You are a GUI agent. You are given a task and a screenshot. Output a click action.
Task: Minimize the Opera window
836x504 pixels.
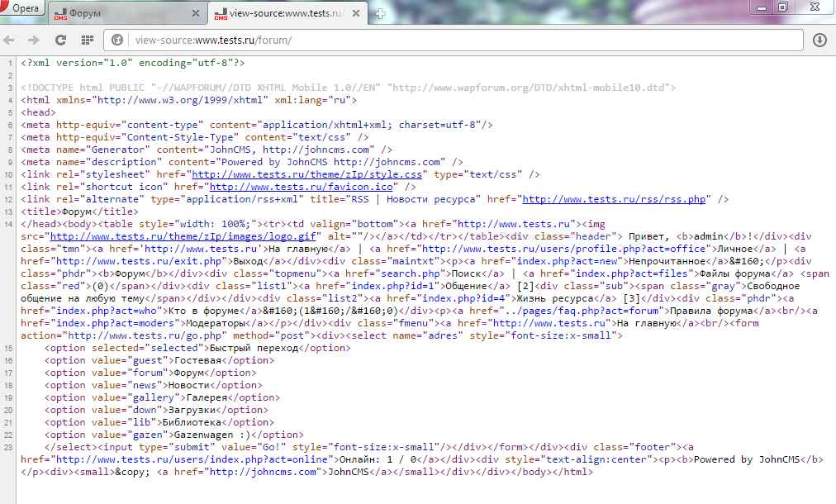(x=762, y=7)
